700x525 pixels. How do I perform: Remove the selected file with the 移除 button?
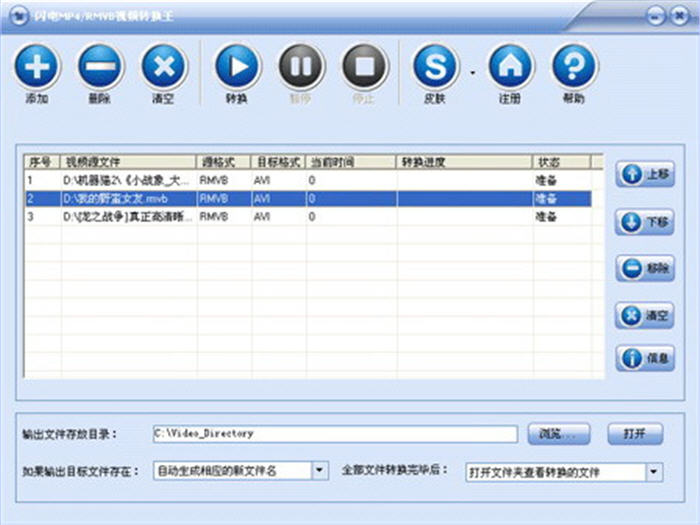[x=645, y=268]
